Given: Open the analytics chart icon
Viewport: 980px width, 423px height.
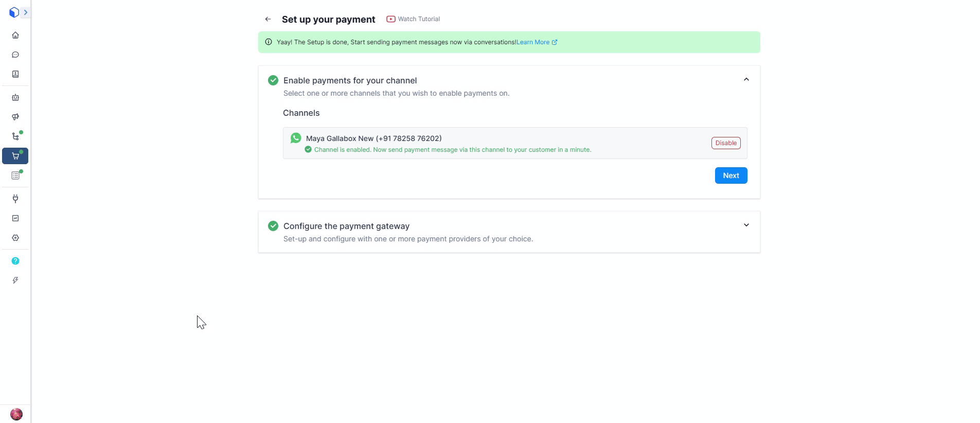Looking at the screenshot, I should 15,218.
